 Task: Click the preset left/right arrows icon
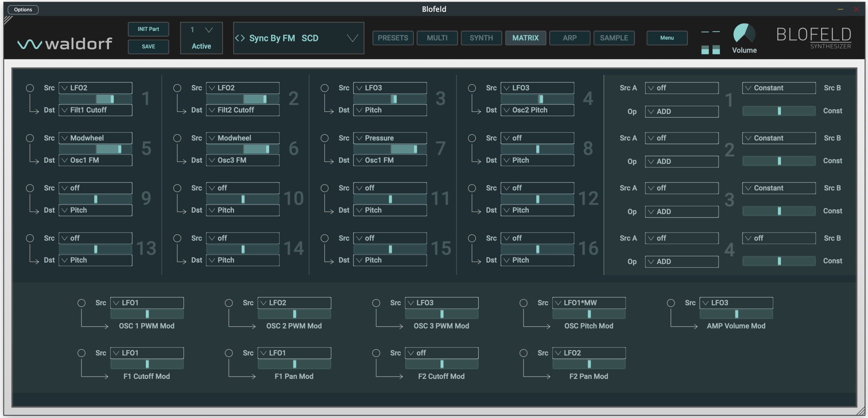tap(240, 38)
